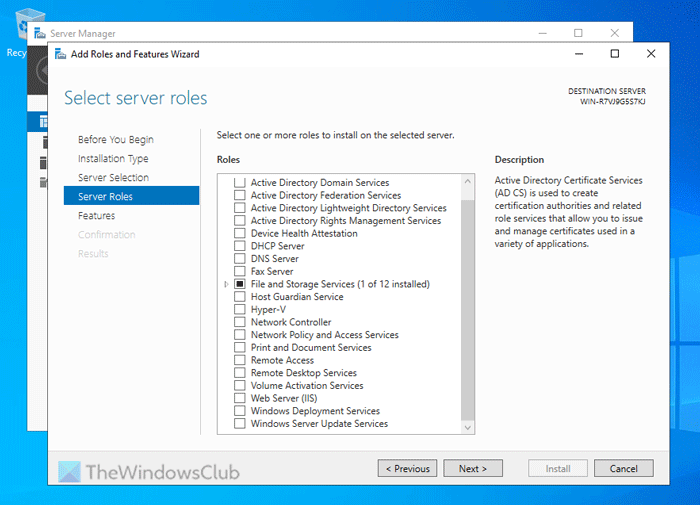
Task: Select the Hyper-V role name
Action: tap(268, 309)
